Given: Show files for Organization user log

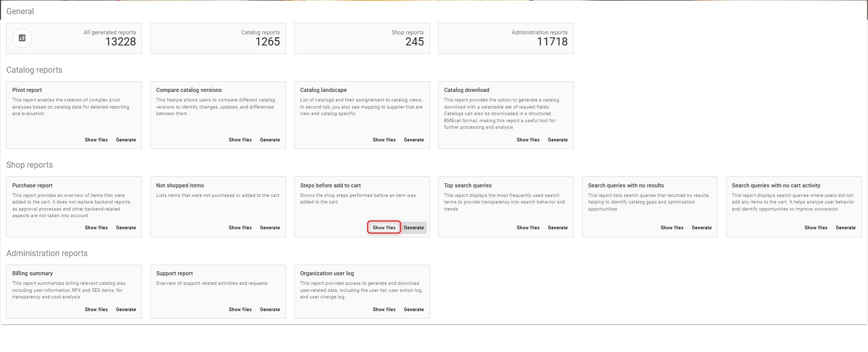Looking at the screenshot, I should pos(384,310).
